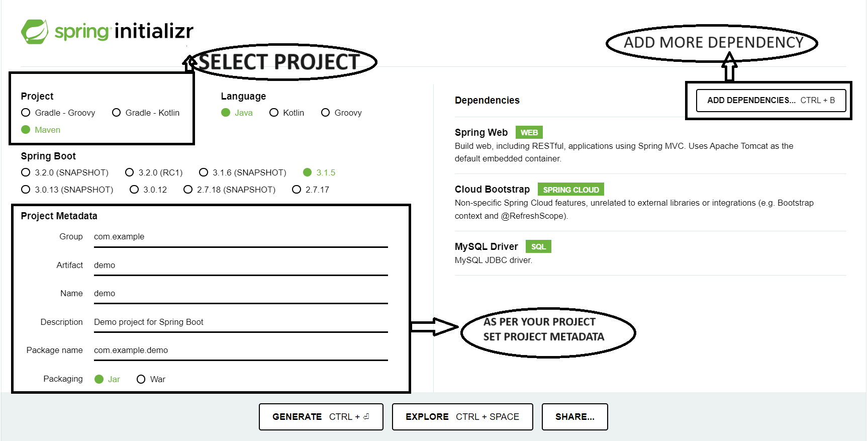The image size is (868, 441).
Task: Select Jar packaging option
Action: (100, 379)
